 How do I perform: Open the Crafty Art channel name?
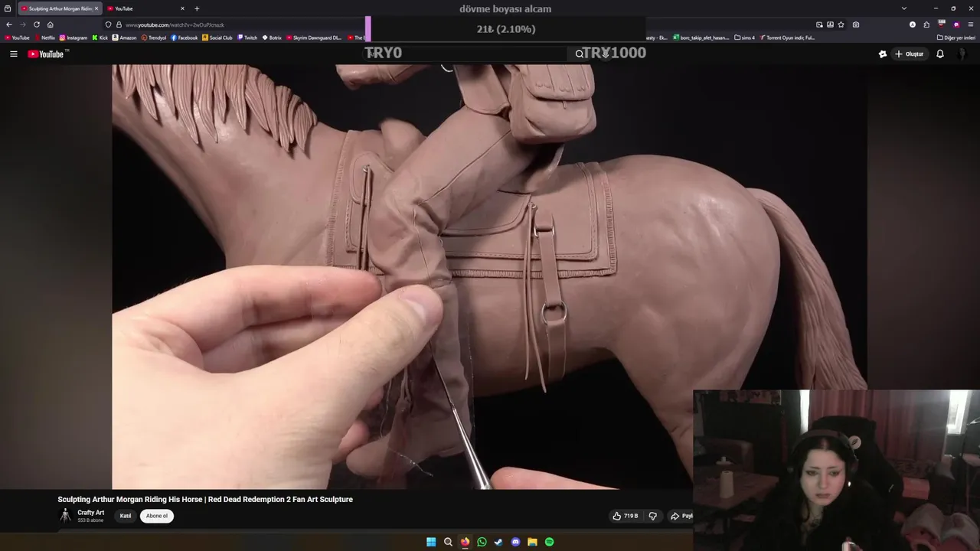tap(90, 513)
